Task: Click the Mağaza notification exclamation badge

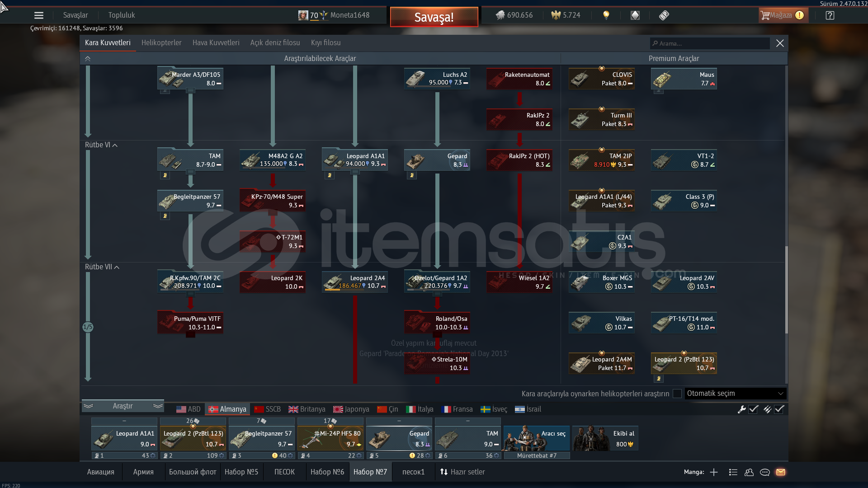Action: tap(799, 15)
